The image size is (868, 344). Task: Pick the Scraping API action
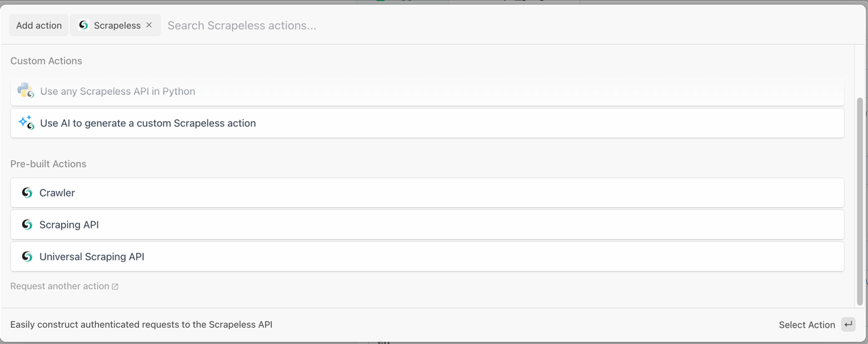point(69,225)
